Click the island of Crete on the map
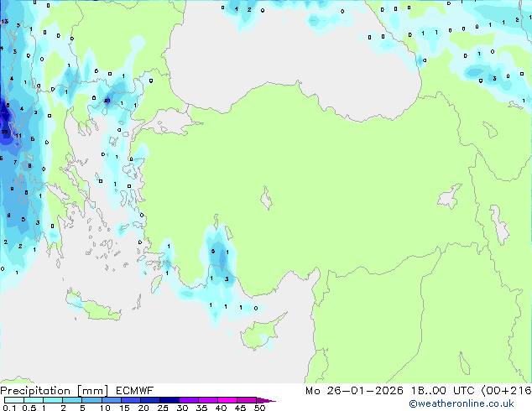The image size is (532, 411). (x=93, y=305)
